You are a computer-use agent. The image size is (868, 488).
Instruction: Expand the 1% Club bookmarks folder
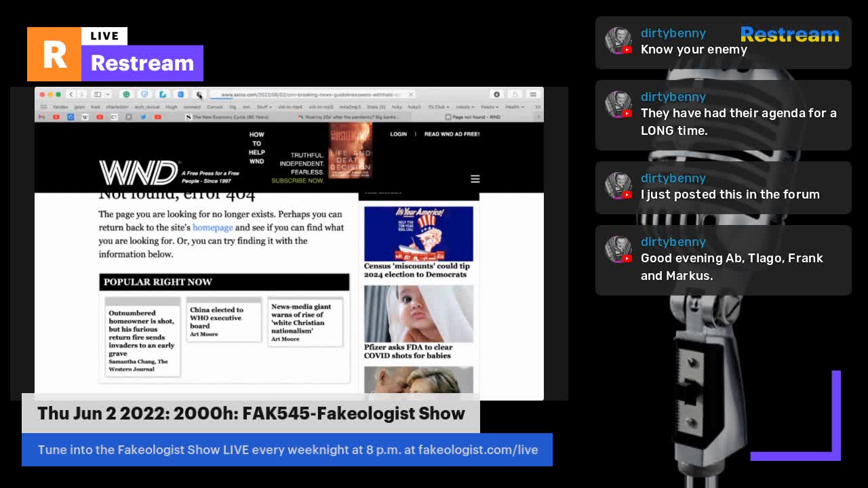tap(438, 106)
